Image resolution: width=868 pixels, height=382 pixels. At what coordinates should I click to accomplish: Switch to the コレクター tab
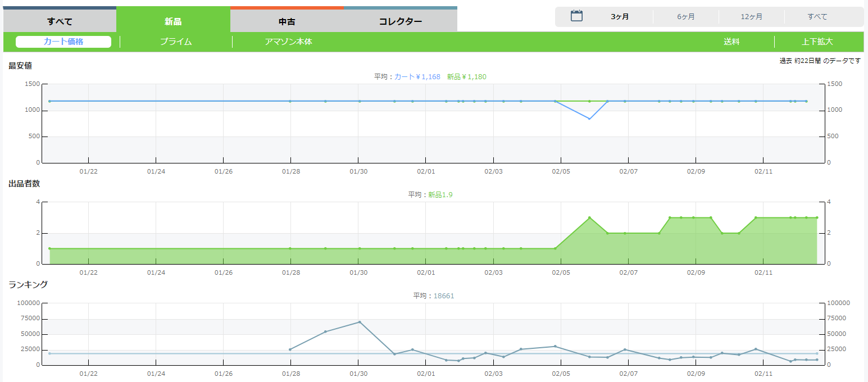pyautogui.click(x=401, y=21)
